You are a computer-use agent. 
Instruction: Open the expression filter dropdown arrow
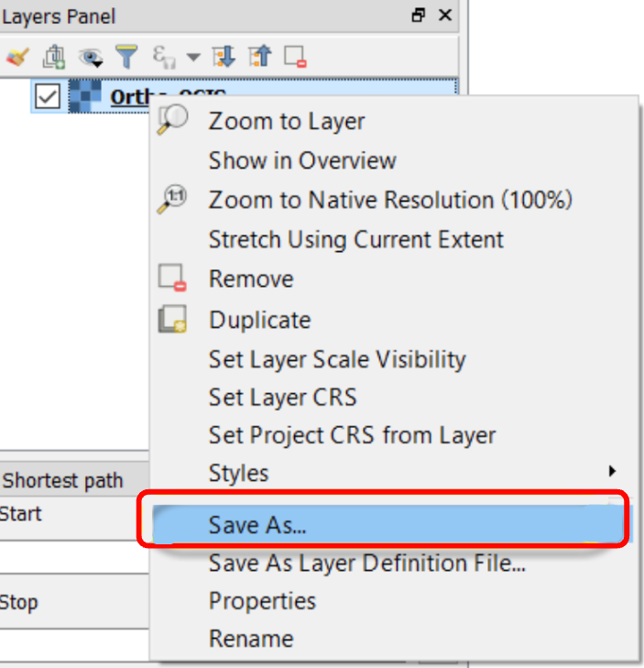192,58
